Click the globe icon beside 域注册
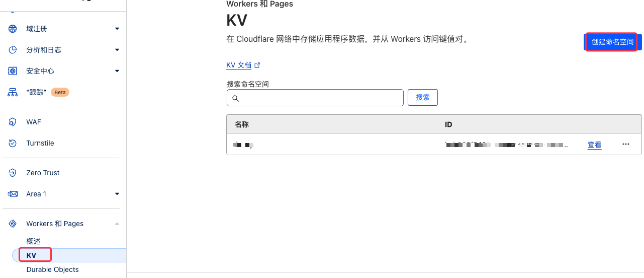This screenshot has height=278, width=644. coord(13,29)
